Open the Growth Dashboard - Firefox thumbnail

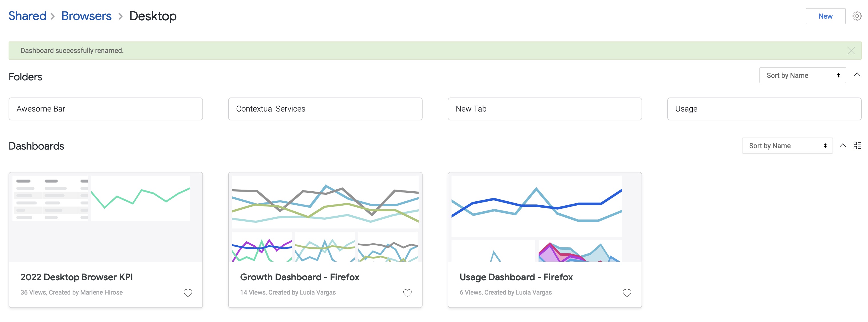[x=325, y=217]
